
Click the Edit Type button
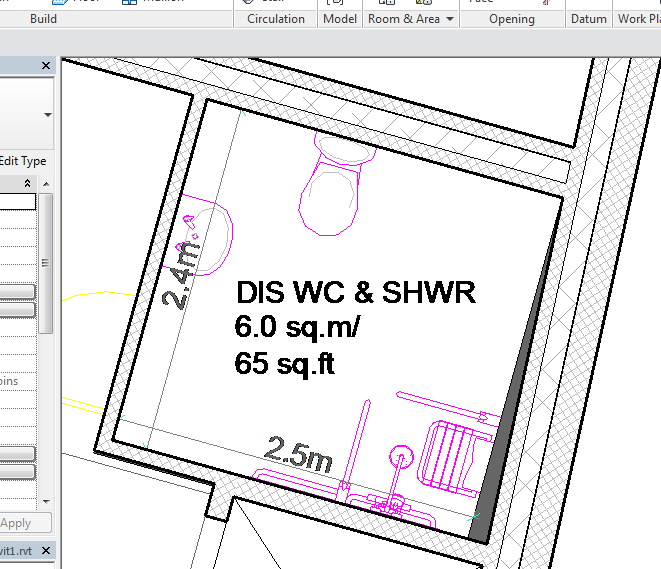[23, 161]
